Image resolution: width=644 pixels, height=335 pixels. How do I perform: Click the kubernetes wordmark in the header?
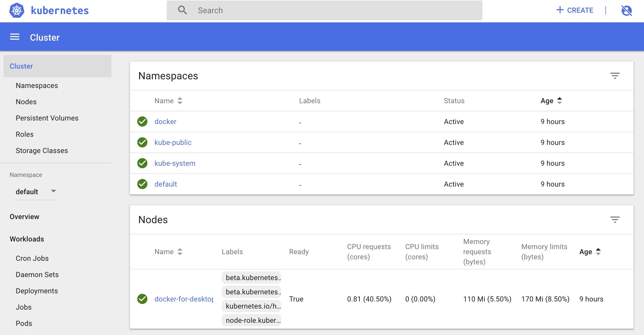60,10
